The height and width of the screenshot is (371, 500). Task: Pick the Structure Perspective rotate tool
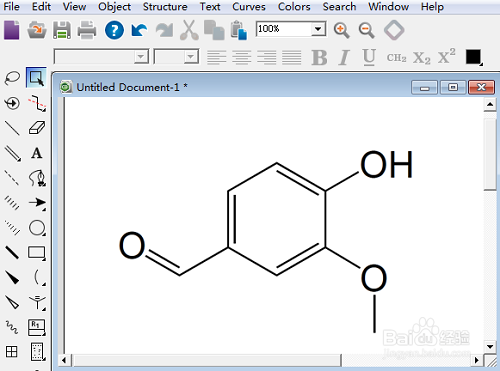(12, 103)
